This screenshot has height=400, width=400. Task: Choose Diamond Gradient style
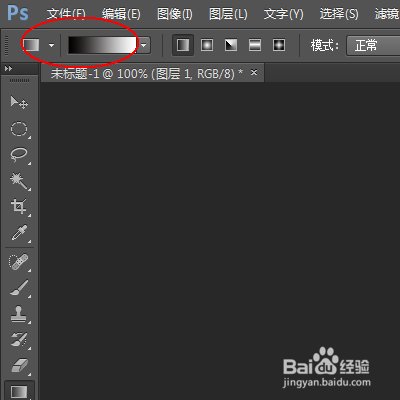(x=279, y=45)
